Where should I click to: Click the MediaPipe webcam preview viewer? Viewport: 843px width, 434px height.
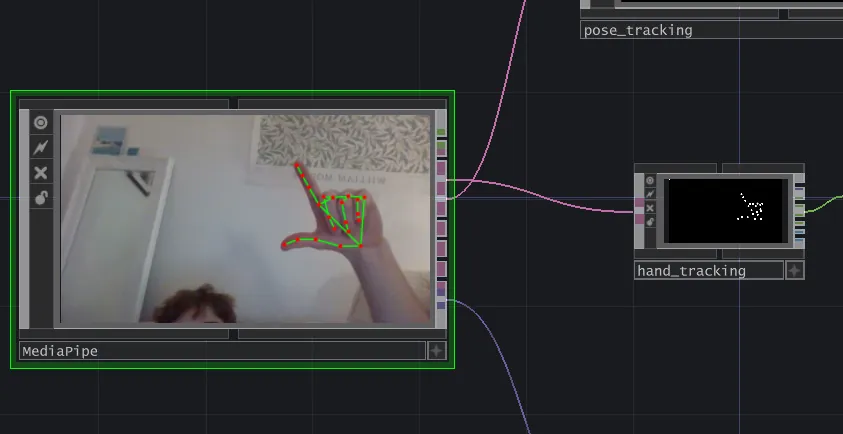[x=247, y=218]
